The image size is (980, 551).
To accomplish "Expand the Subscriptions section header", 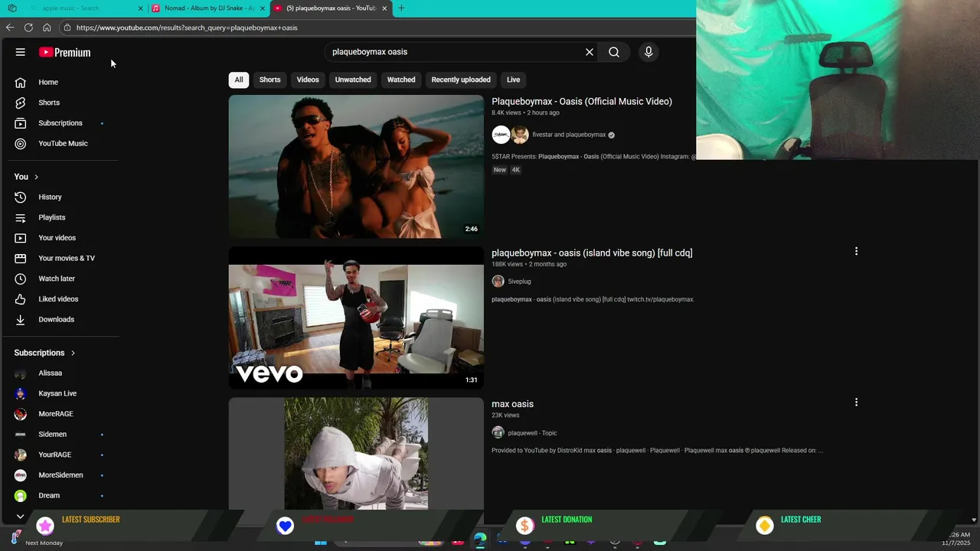I will click(45, 353).
